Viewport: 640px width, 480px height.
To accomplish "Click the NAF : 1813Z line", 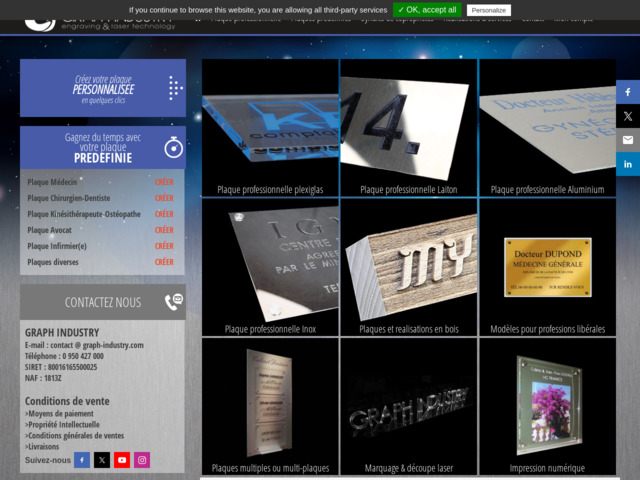I will (x=43, y=378).
